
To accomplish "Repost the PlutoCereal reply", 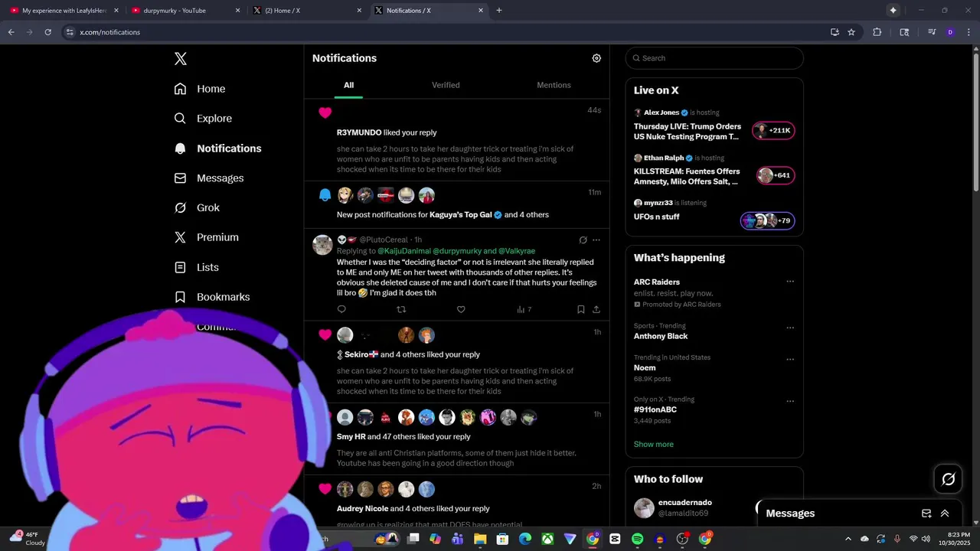I will coord(401,309).
